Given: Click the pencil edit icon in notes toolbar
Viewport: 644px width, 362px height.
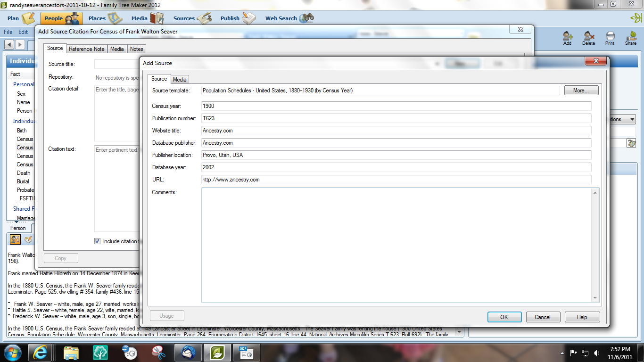Looking at the screenshot, I should (x=28, y=239).
